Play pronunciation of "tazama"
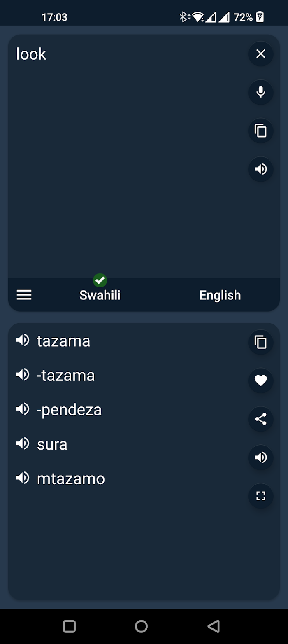The image size is (288, 644). (x=23, y=340)
